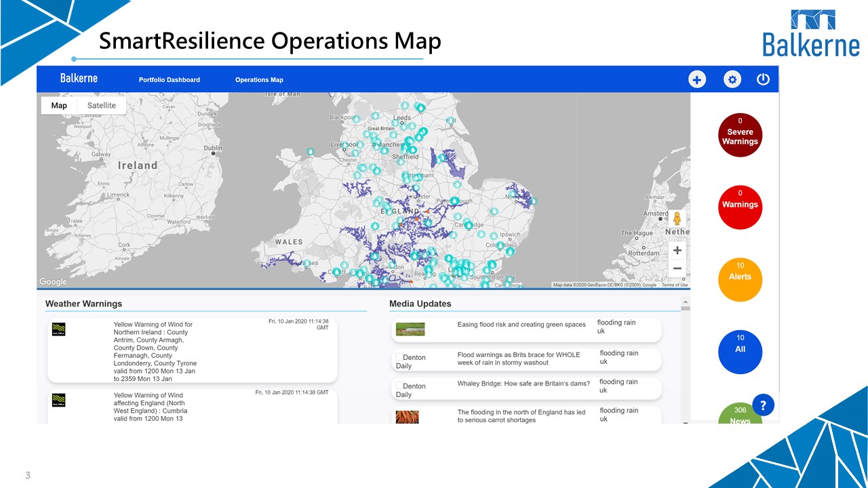Open the Portfolio Dashboard tab
868x488 pixels.
point(170,80)
